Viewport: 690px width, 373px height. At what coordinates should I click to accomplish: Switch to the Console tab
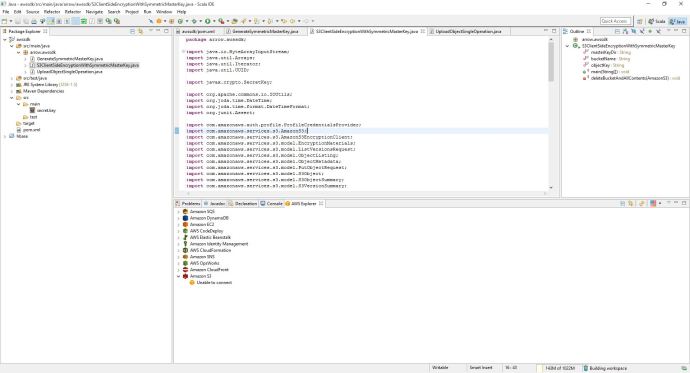[x=272, y=204]
